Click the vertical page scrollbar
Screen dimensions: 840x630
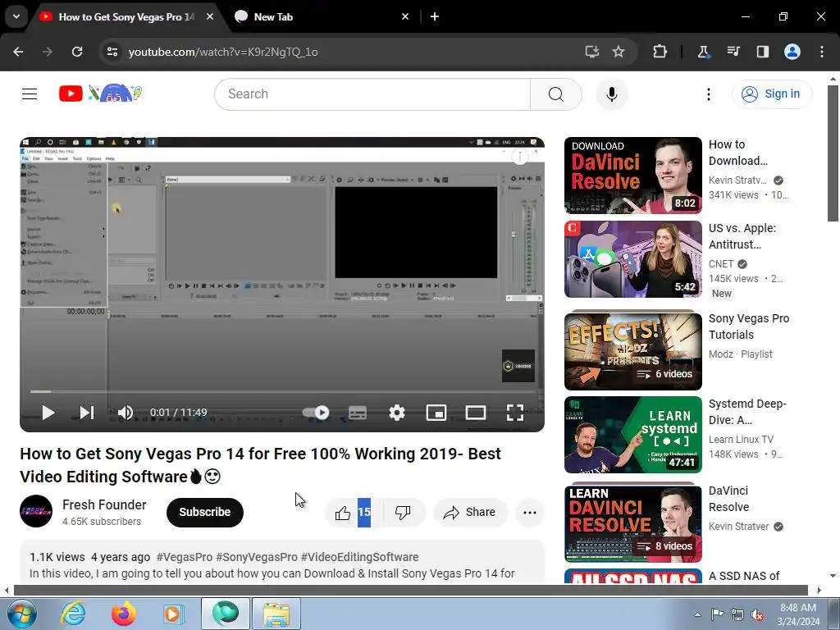coord(833,153)
